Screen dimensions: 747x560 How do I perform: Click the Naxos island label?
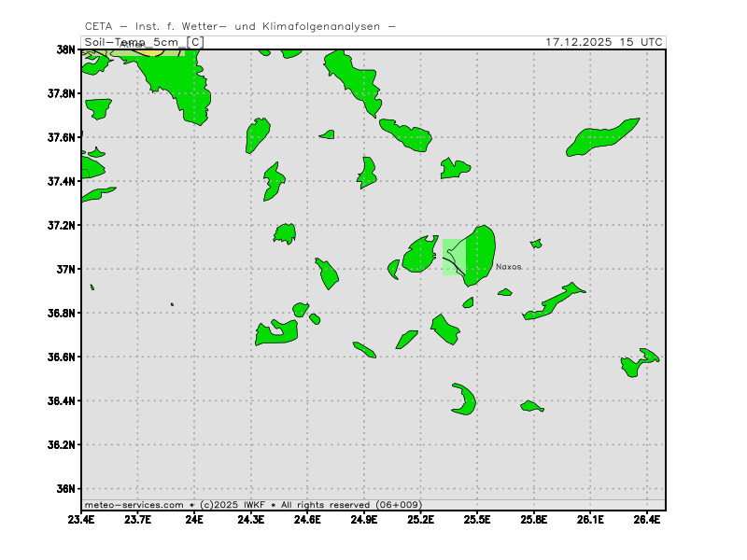(509, 267)
